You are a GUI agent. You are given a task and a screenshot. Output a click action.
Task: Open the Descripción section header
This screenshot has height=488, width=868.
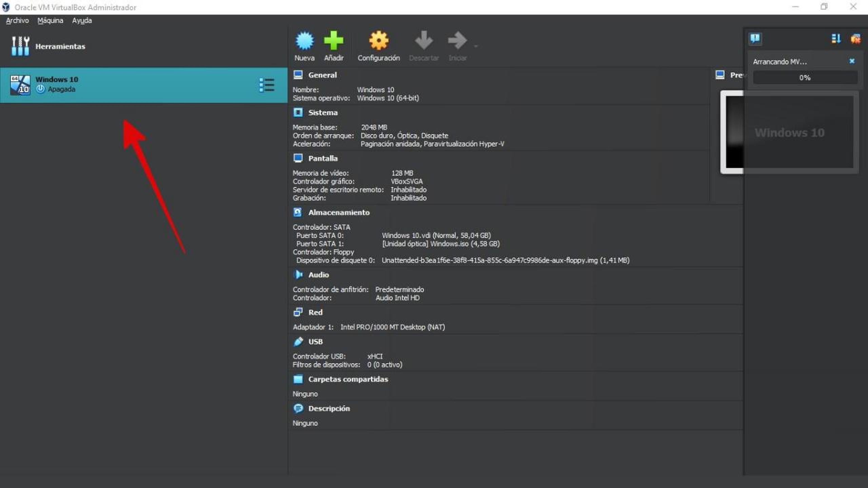[x=329, y=408]
